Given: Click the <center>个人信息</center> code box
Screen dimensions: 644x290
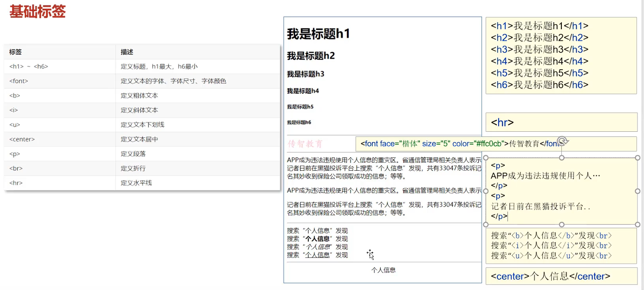Looking at the screenshot, I should point(561,276).
